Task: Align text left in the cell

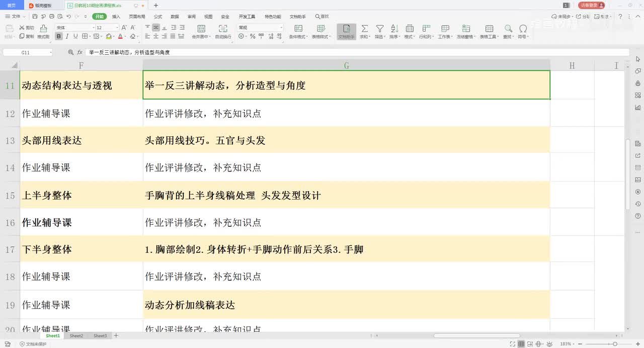Action: click(147, 36)
